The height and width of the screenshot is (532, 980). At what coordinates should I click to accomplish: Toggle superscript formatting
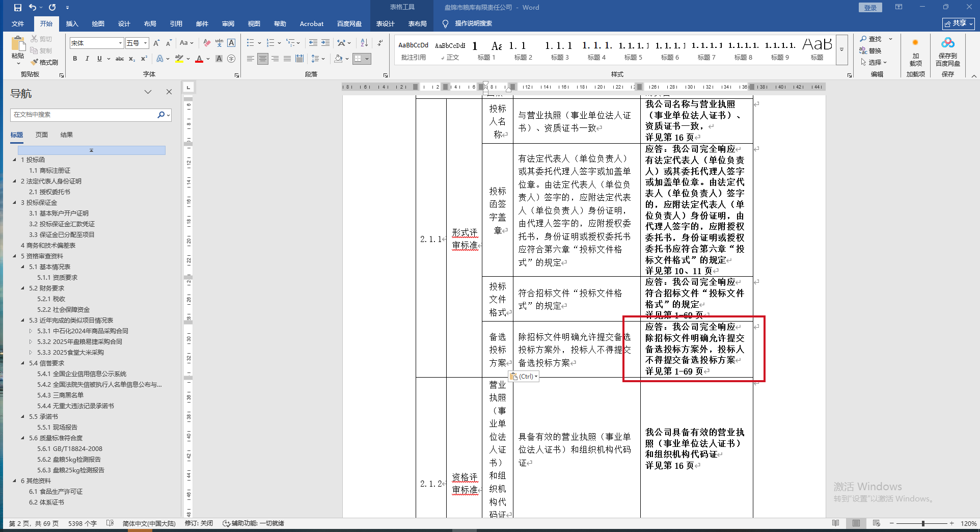(144, 59)
